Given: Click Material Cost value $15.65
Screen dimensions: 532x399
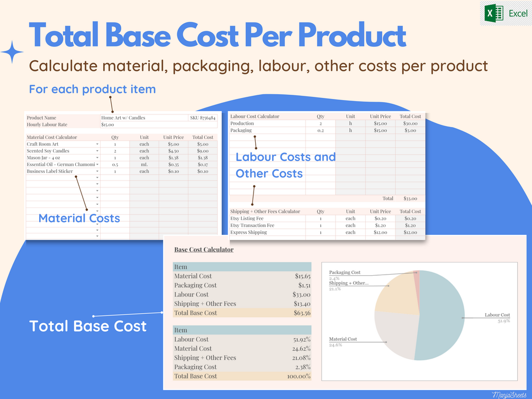Looking at the screenshot, I should [x=303, y=276].
